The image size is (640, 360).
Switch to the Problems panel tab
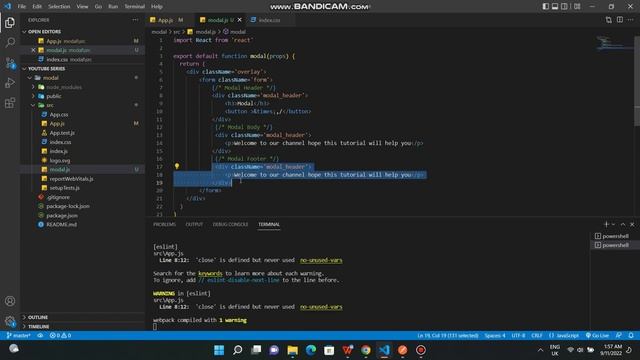coord(164,224)
